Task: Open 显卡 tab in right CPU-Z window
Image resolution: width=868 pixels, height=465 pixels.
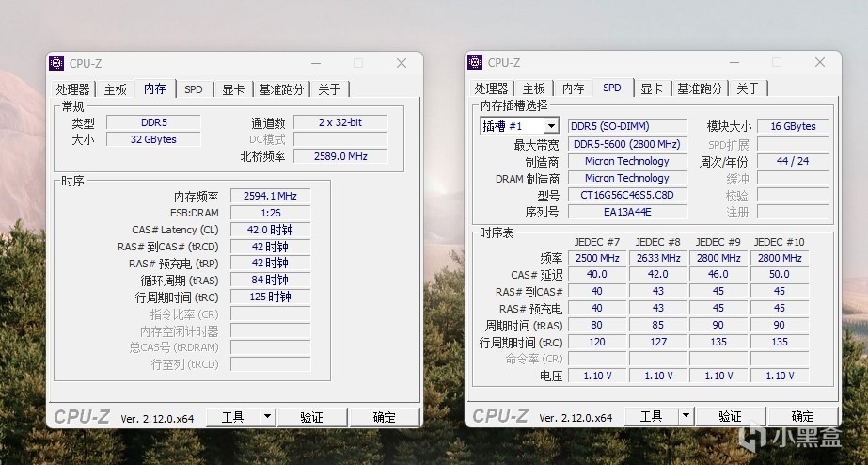Action: point(652,88)
